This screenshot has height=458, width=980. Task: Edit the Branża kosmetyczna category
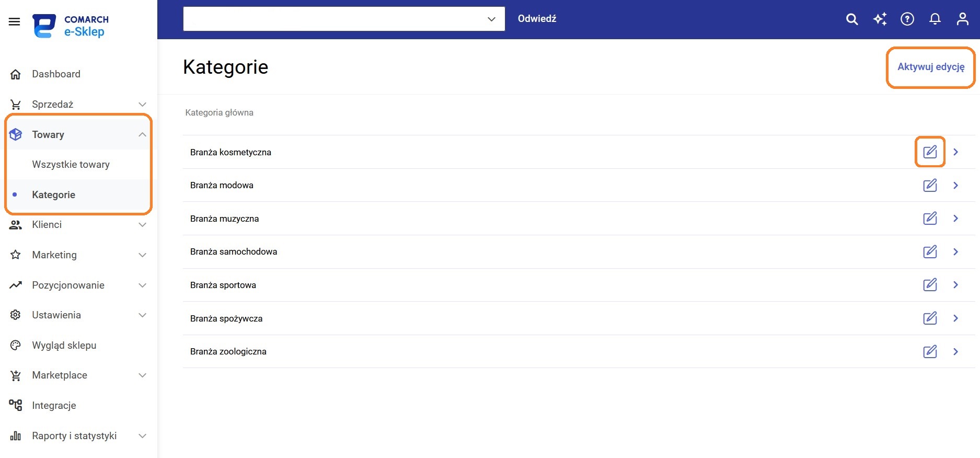930,152
